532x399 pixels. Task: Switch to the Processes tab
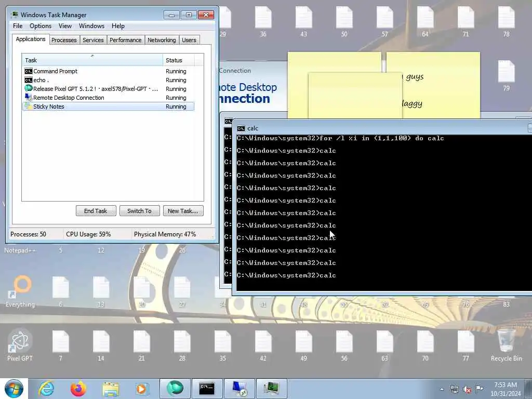[x=64, y=40]
